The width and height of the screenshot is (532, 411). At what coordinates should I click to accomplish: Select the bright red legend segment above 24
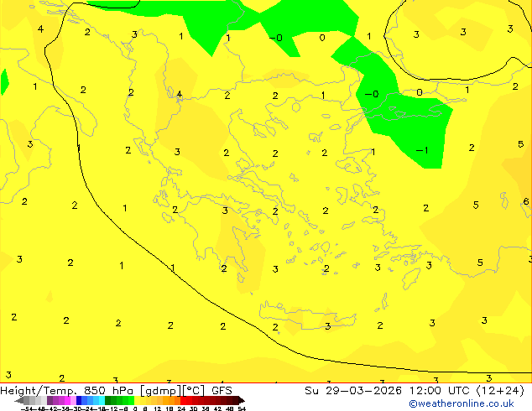click(x=183, y=400)
